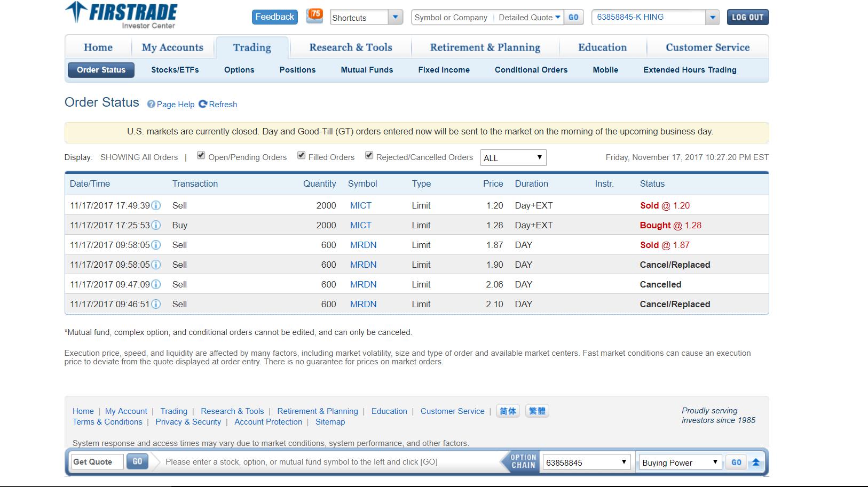This screenshot has width=868, height=487.
Task: Click the Status column header
Action: point(652,183)
